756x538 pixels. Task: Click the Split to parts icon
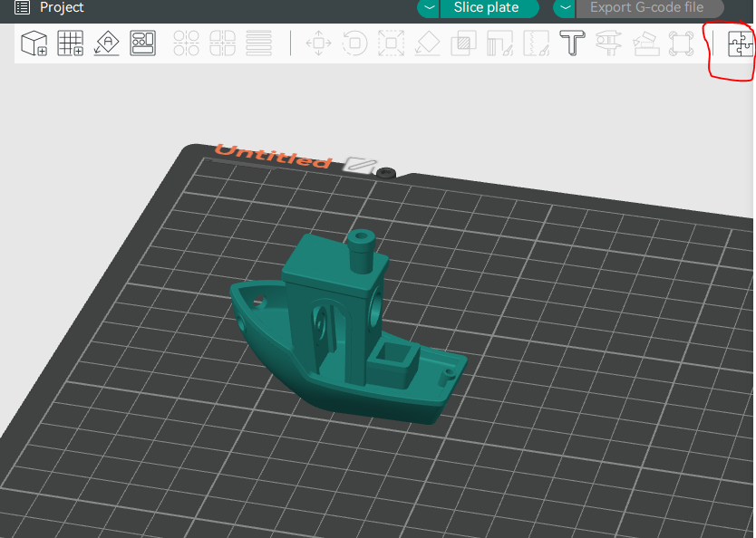point(222,43)
